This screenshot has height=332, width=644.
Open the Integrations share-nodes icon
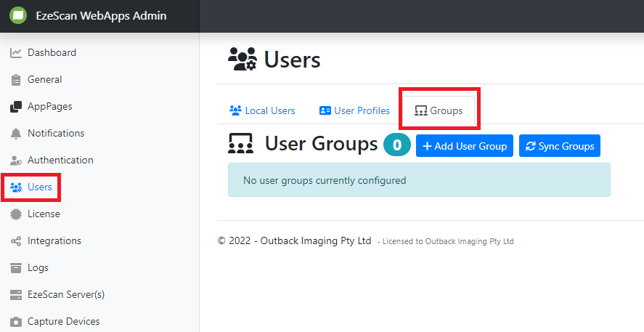point(16,241)
